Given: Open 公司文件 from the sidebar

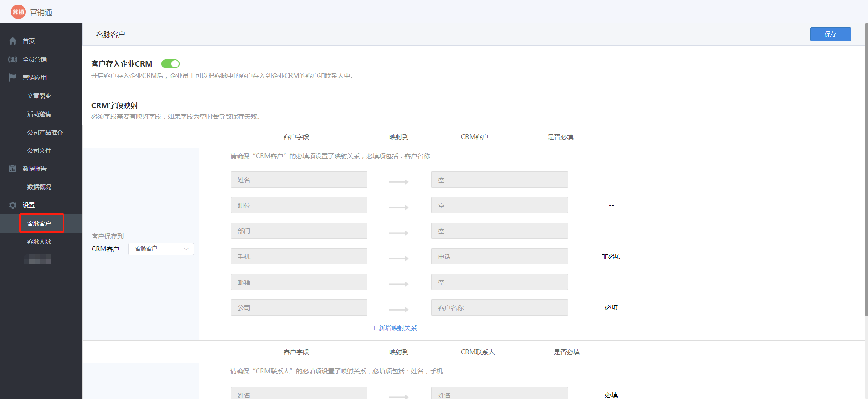Looking at the screenshot, I should pos(39,150).
